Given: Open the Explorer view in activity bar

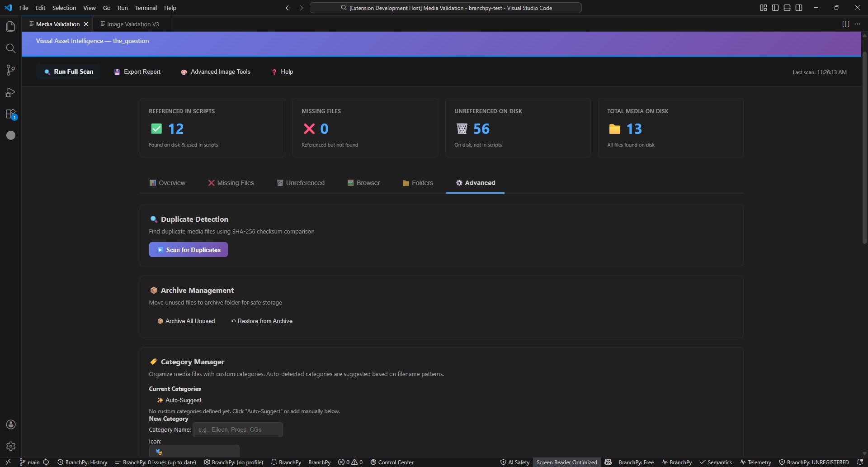Looking at the screenshot, I should pyautogui.click(x=10, y=27).
